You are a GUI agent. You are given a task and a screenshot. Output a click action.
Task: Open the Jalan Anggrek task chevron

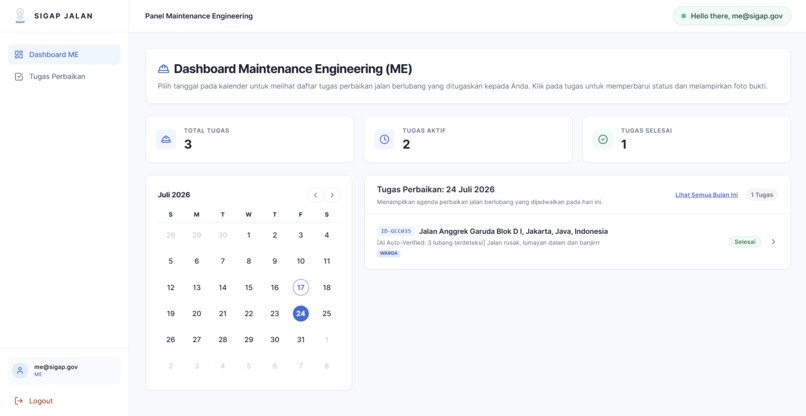click(773, 242)
